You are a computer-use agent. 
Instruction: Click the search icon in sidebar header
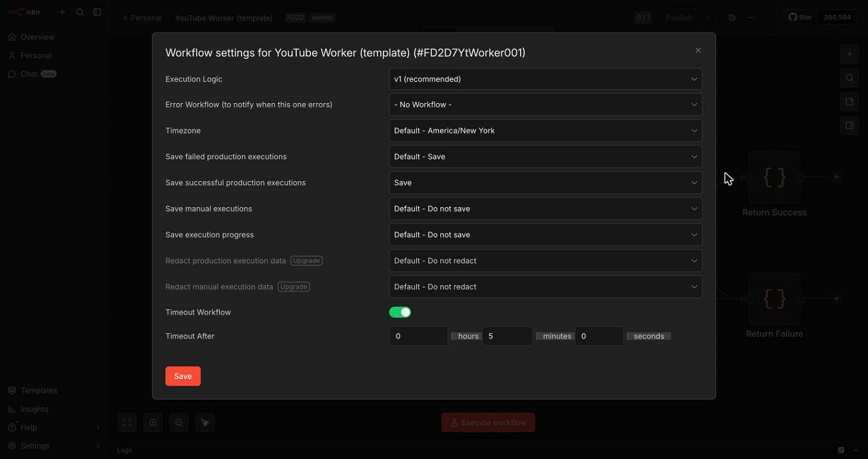80,12
